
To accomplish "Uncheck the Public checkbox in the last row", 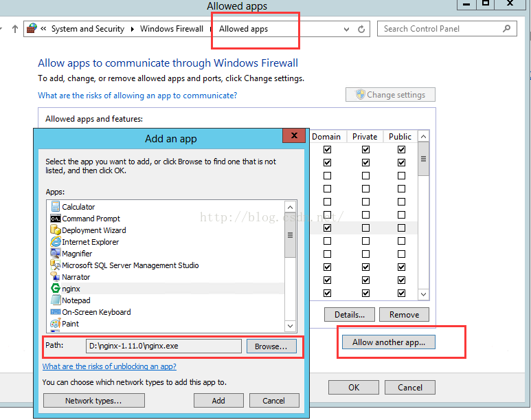I will tap(401, 293).
